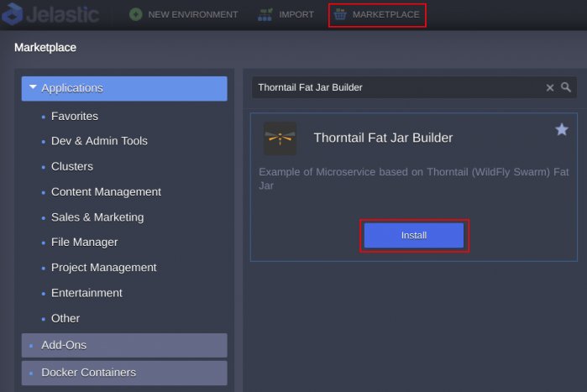
Task: Select the Applications section header
Action: click(124, 88)
